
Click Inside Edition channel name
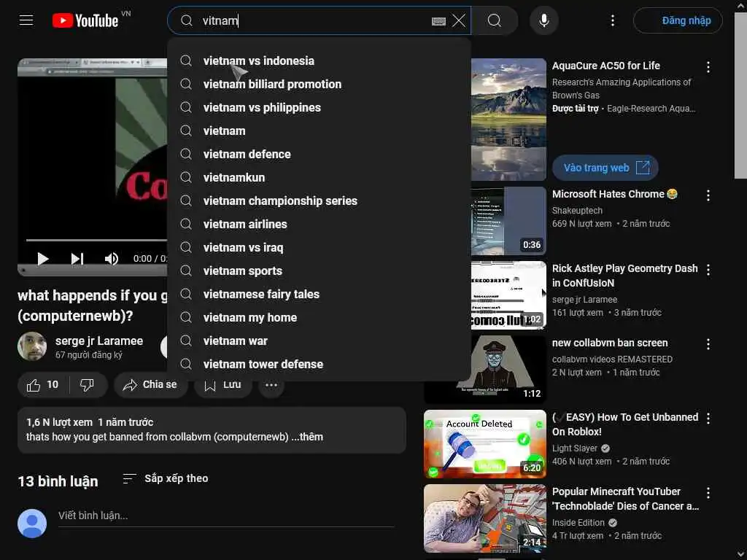[578, 523]
